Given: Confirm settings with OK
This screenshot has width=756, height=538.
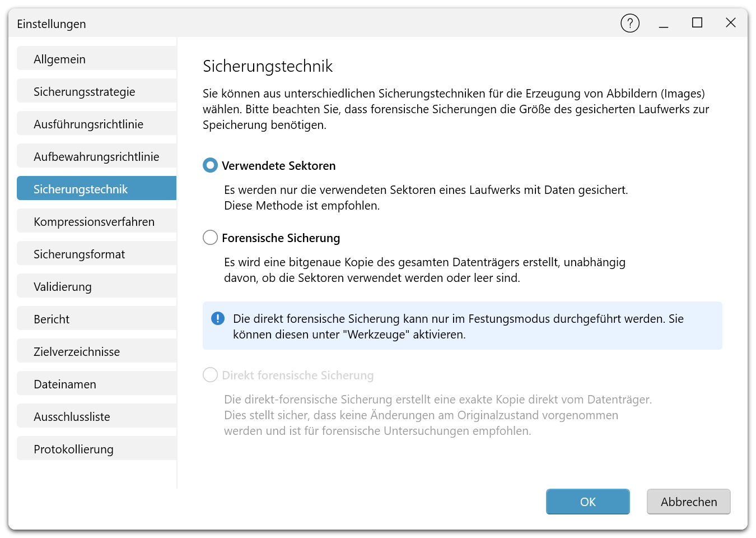Looking at the screenshot, I should 587,502.
